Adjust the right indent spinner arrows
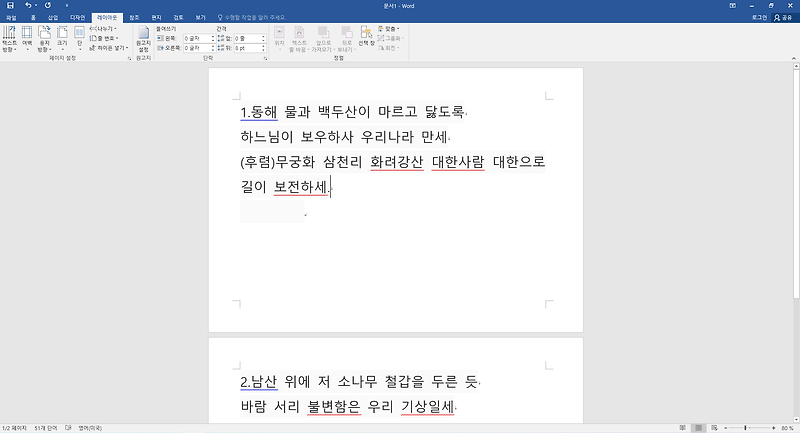Screen dimensions: 800x433 click(x=213, y=48)
